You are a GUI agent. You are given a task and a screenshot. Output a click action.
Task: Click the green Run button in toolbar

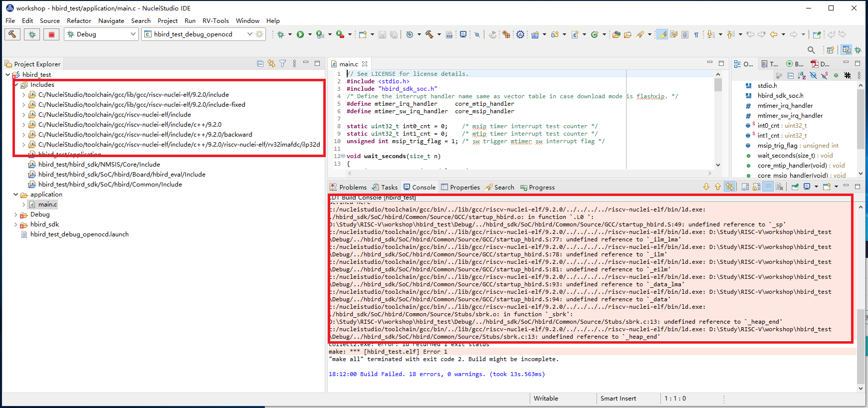point(300,34)
